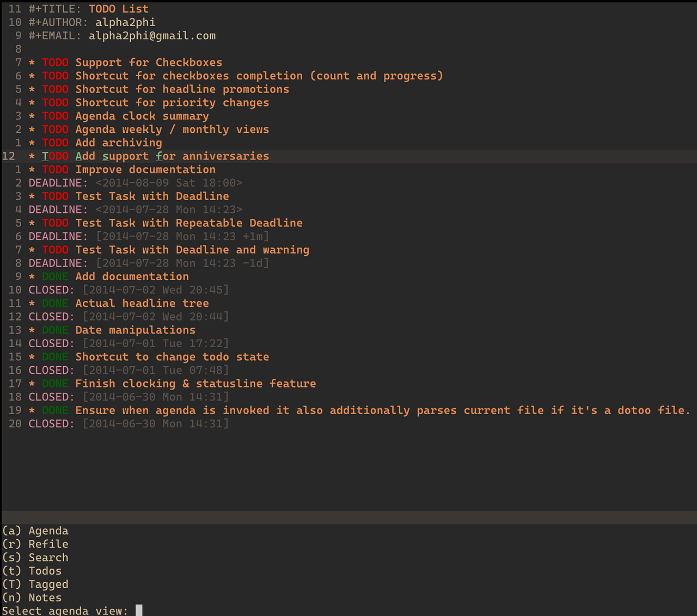Toggle TODO state on 'Support for Checkboxes'
The width and height of the screenshot is (697, 616).
pyautogui.click(x=55, y=62)
